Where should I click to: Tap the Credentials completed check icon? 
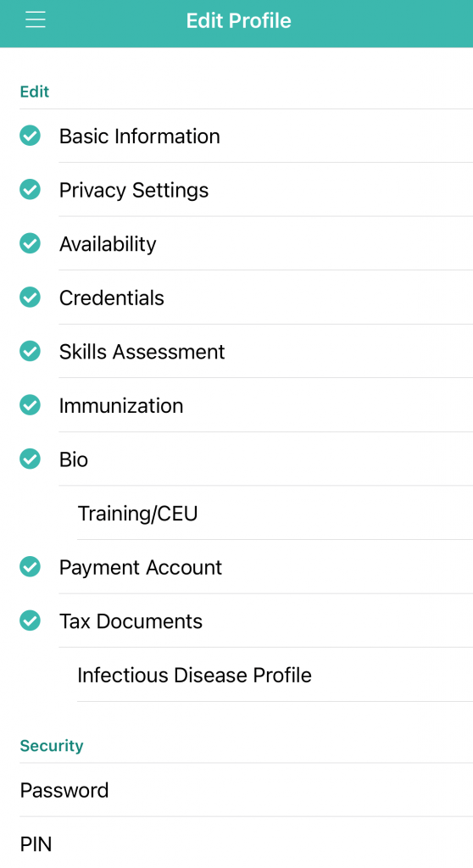pos(30,298)
